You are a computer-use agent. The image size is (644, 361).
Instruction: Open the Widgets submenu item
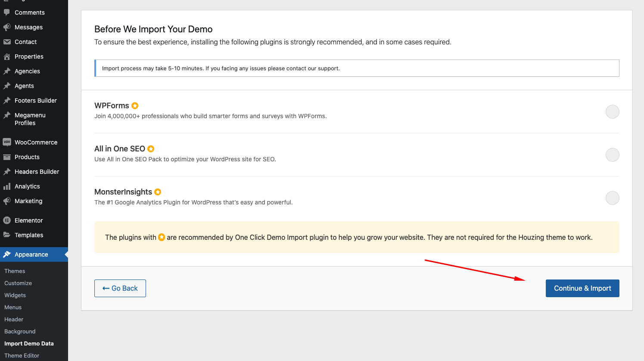[15, 295]
